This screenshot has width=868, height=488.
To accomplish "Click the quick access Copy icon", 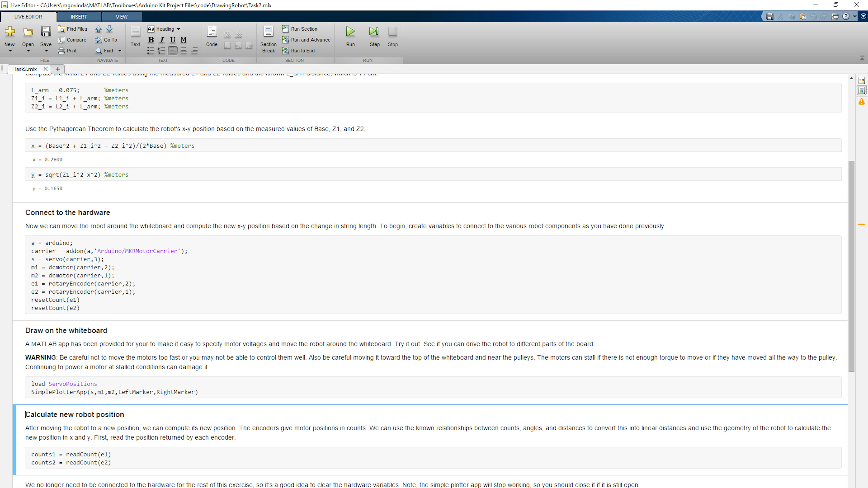I will point(792,16).
